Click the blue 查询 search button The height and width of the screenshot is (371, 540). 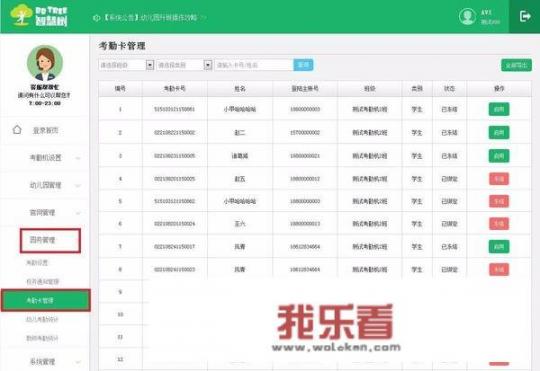[x=303, y=65]
